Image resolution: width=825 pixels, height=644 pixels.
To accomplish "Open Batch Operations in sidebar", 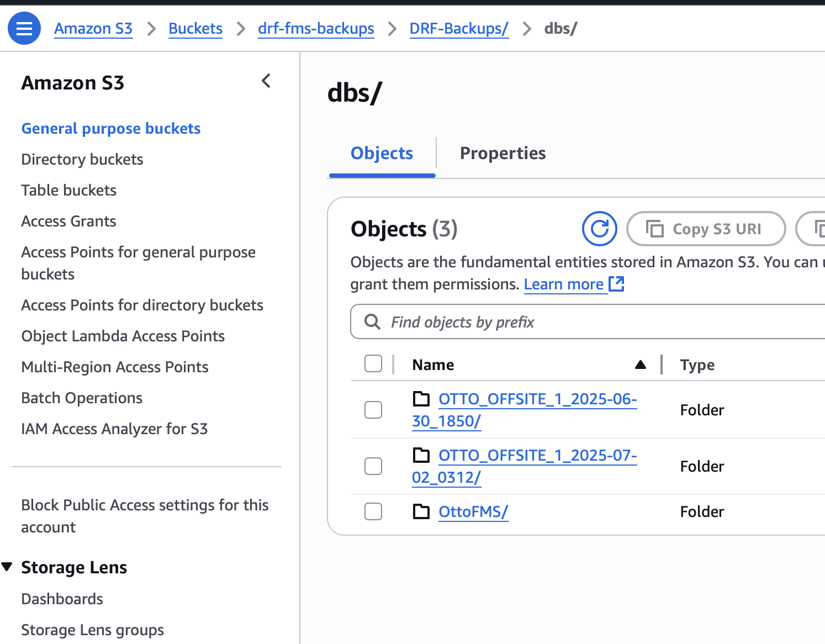I will [82, 398].
